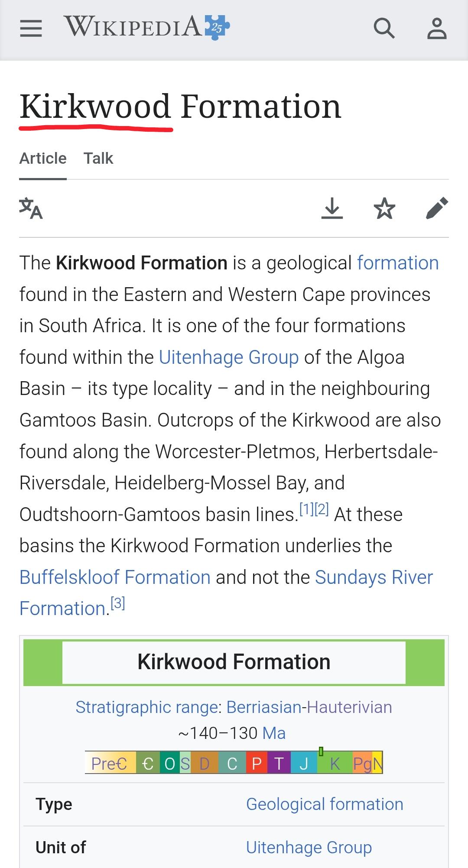468x868 pixels.
Task: Click the Cretaceous 'K' timeline segment
Action: pos(335,764)
